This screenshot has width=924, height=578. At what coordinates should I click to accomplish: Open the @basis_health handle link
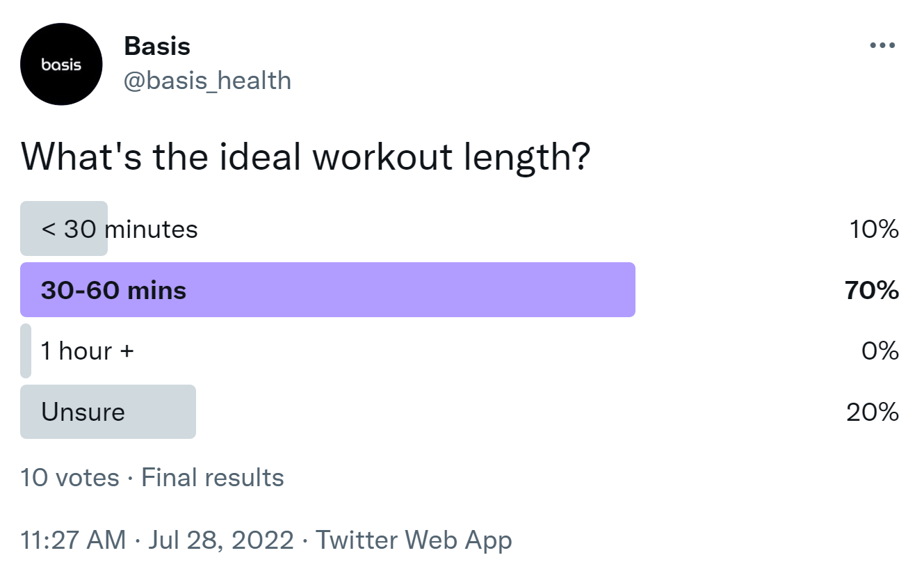point(207,81)
